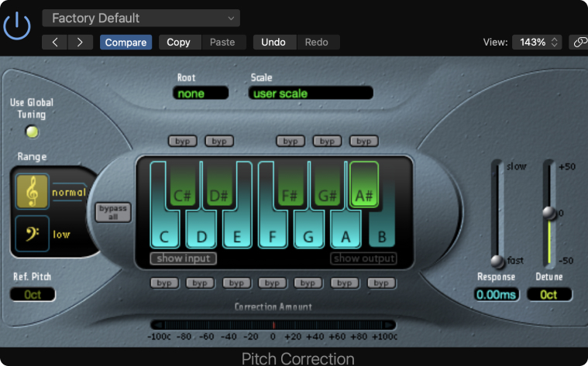Select the bass clef low range
This screenshot has width=588, height=366.
33,234
